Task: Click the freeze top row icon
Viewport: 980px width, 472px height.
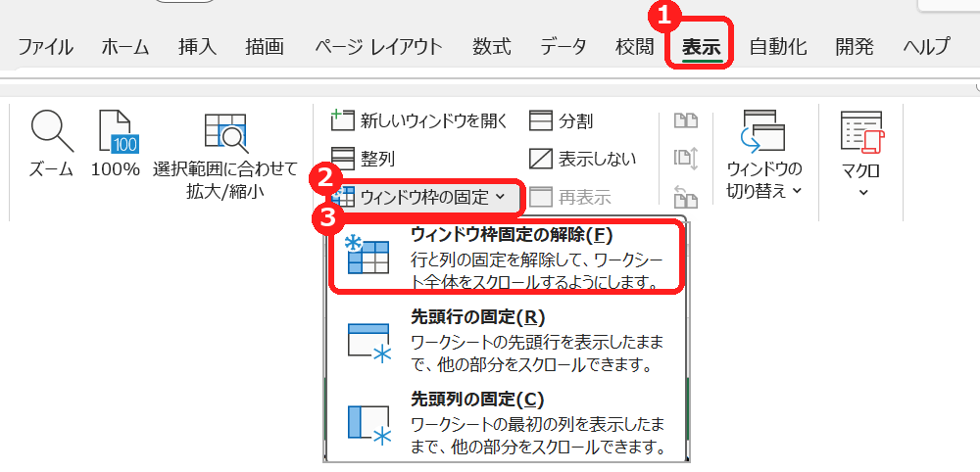Action: click(368, 342)
